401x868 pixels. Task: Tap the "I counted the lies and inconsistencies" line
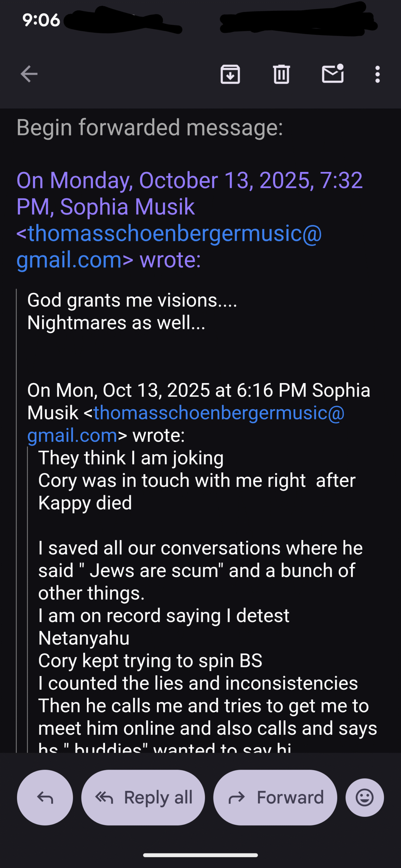pyautogui.click(x=198, y=683)
